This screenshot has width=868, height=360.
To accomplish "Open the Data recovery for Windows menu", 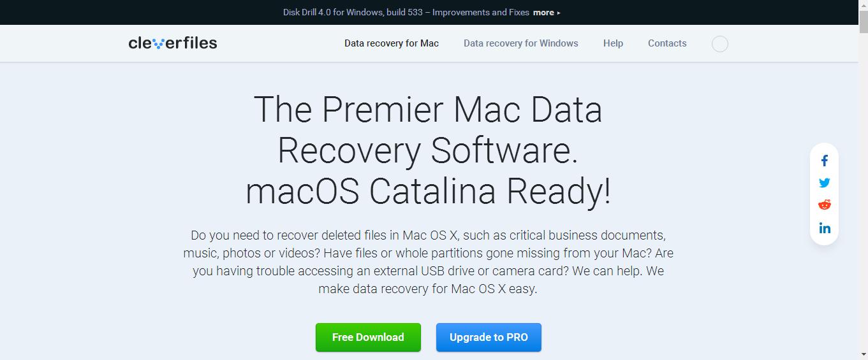I will 521,43.
